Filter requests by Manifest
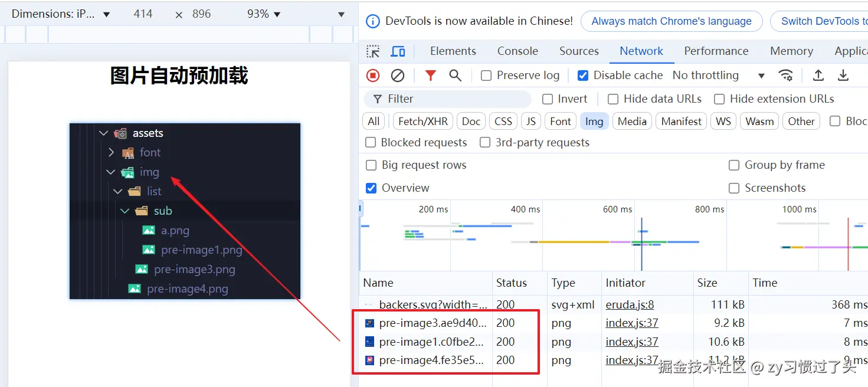 click(x=682, y=122)
